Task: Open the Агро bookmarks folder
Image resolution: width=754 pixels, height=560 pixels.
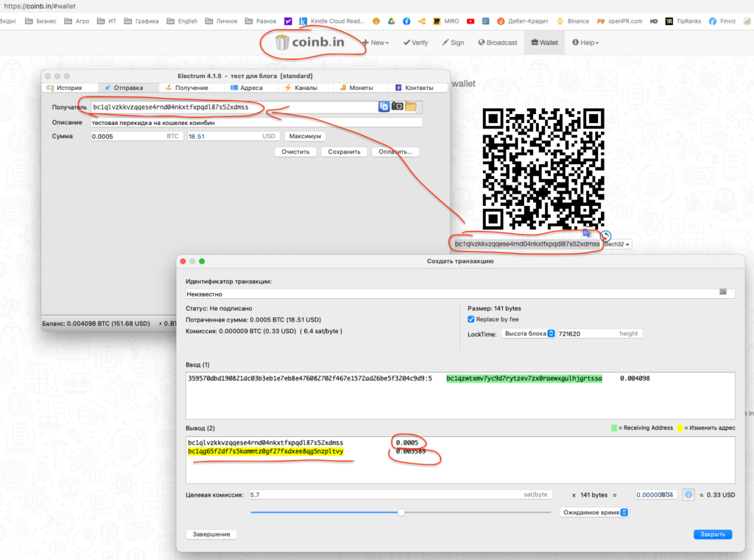Action: coord(77,21)
